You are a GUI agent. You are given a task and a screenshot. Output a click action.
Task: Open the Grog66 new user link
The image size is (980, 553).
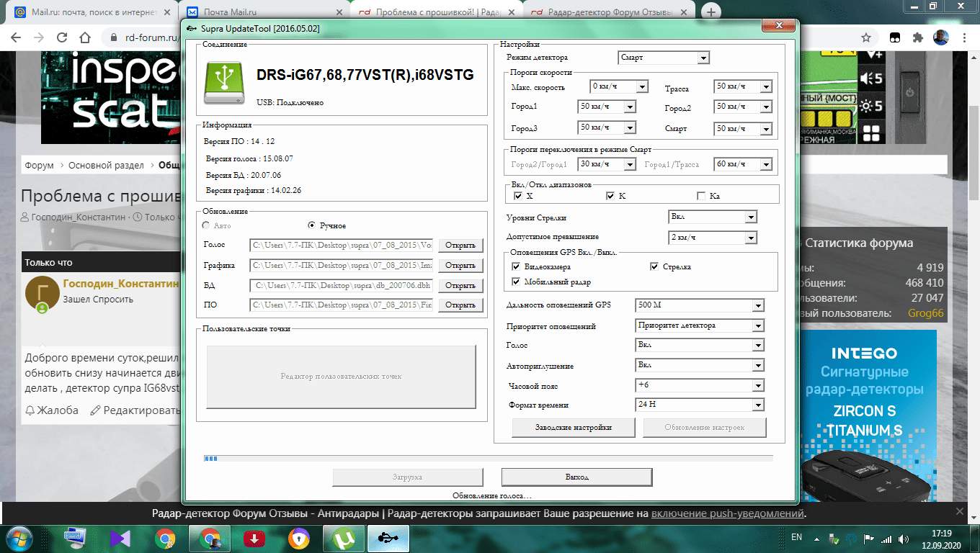click(926, 313)
